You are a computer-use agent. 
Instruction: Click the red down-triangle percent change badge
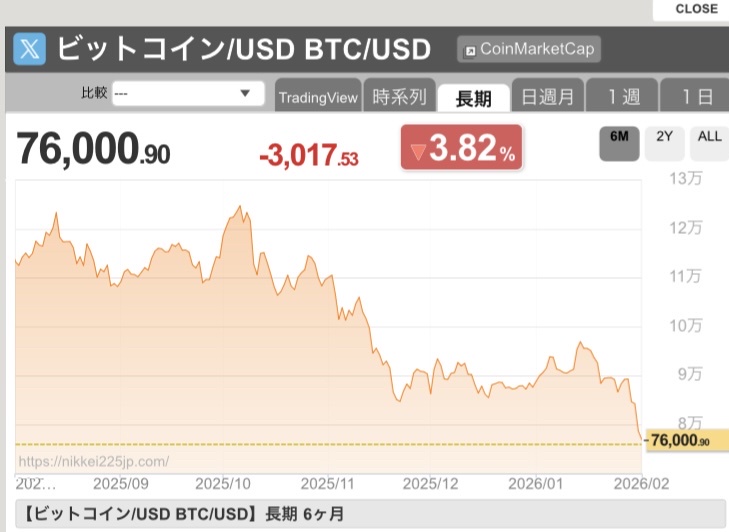tap(461, 151)
